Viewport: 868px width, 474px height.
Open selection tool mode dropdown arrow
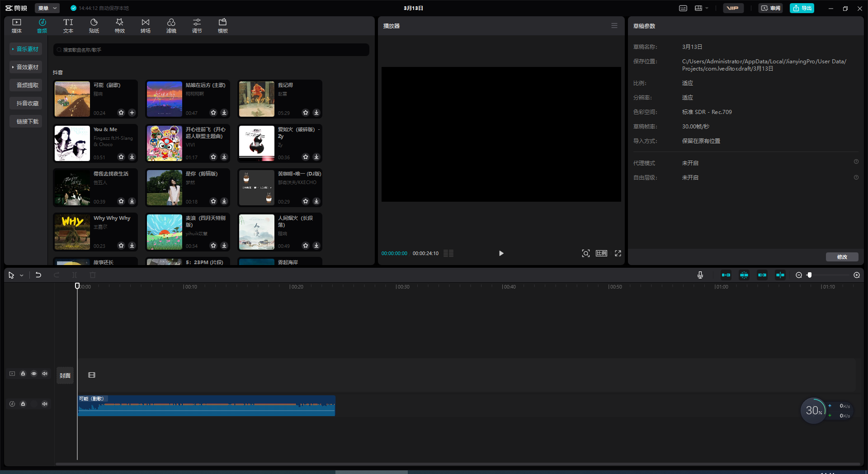(21, 275)
